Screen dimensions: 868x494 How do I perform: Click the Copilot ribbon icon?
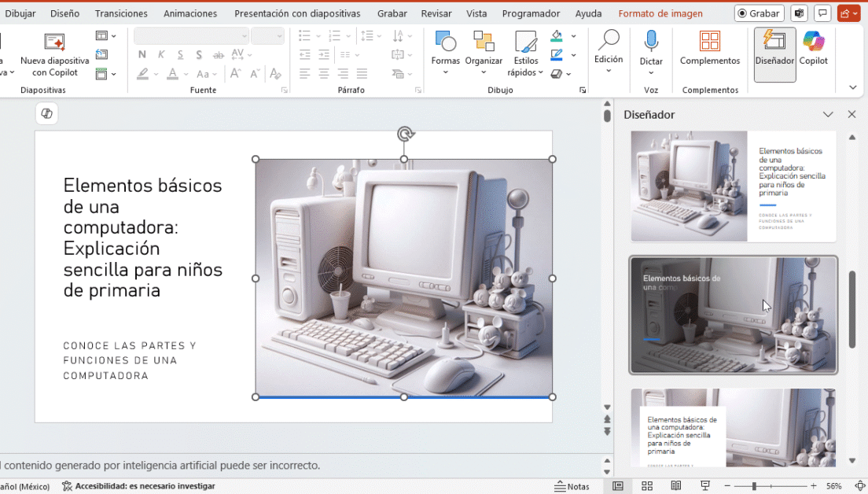click(814, 49)
